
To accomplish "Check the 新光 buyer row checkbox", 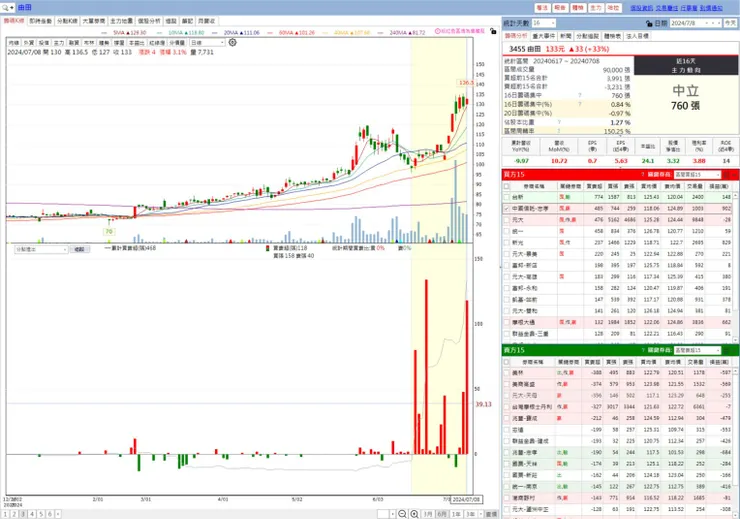I will (506, 243).
